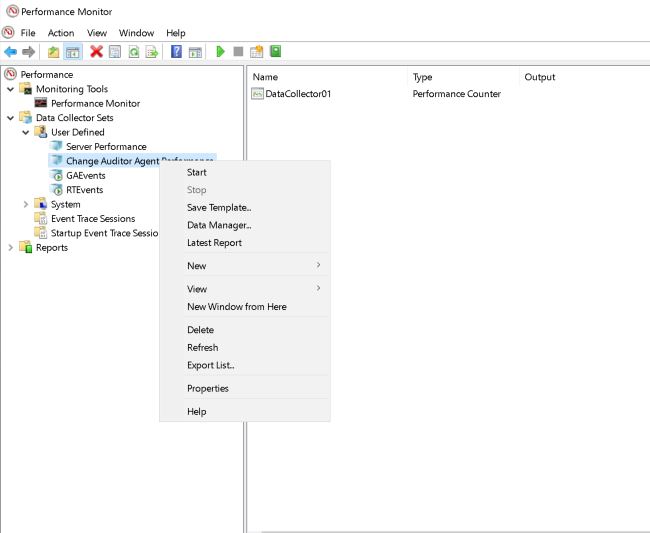Open the Window menu

coord(136,33)
